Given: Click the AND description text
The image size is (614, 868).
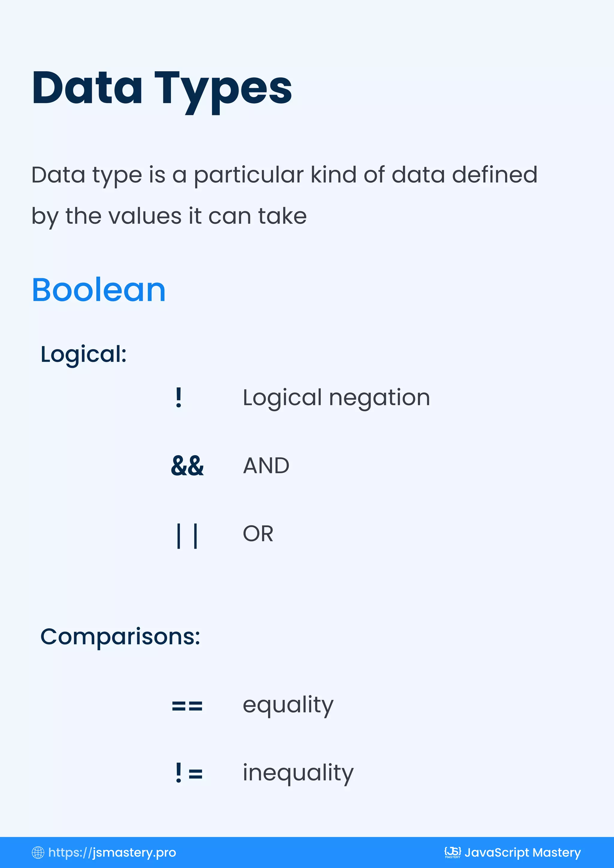Looking at the screenshot, I should pos(266,465).
